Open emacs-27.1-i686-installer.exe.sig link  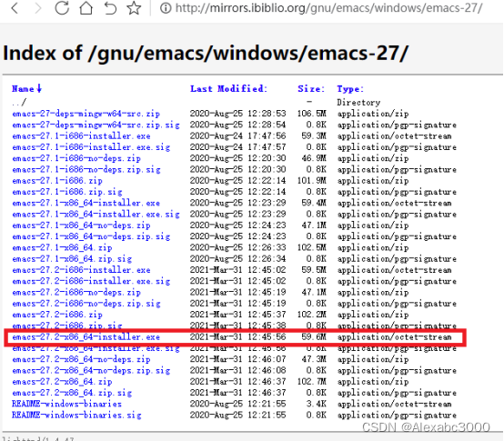(91, 147)
